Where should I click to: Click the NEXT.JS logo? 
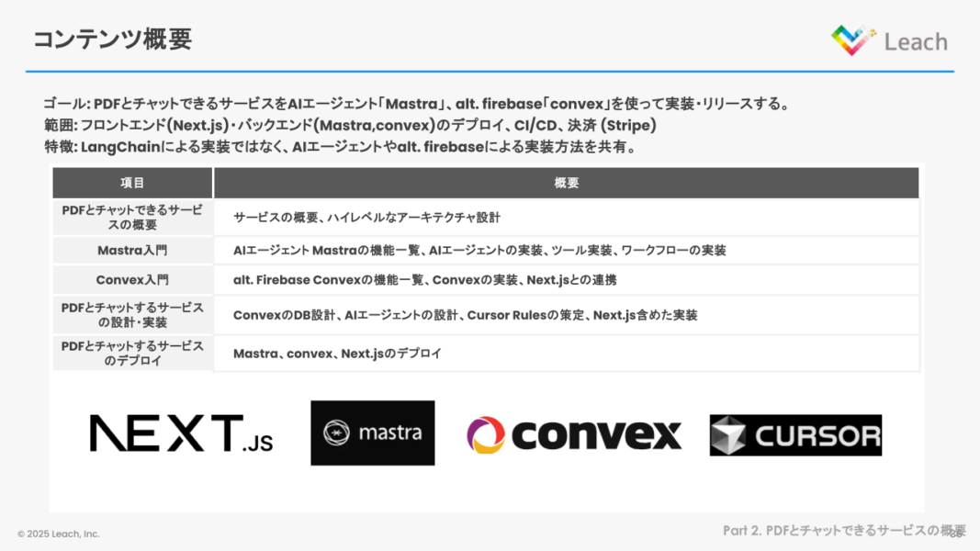(x=181, y=433)
